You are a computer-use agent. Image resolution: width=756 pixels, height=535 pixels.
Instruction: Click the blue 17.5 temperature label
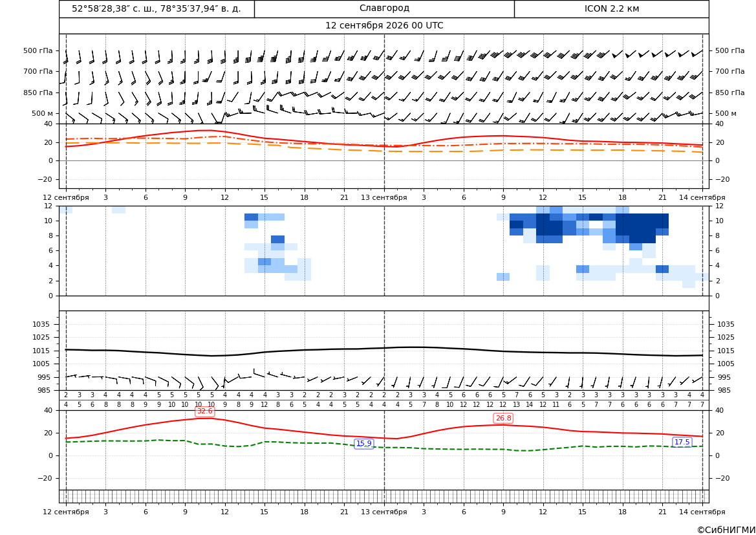click(682, 442)
